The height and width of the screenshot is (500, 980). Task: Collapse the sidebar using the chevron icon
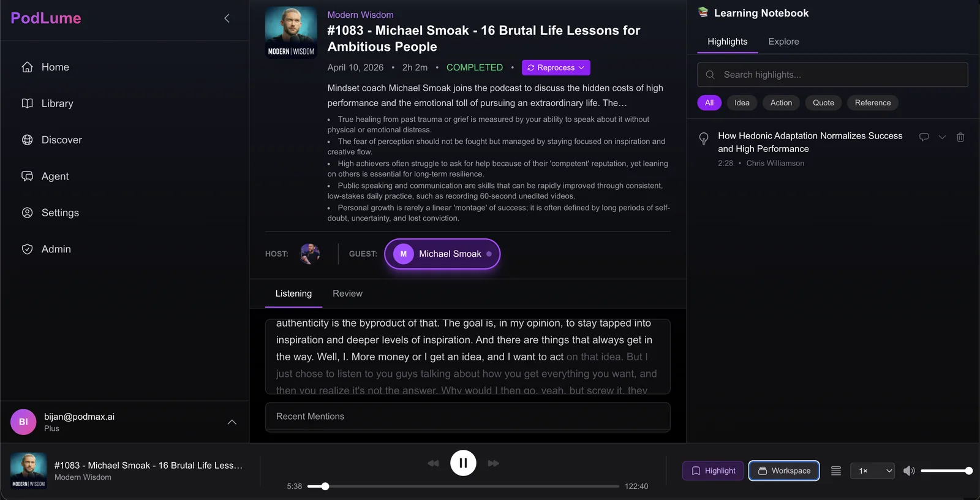[x=227, y=18]
